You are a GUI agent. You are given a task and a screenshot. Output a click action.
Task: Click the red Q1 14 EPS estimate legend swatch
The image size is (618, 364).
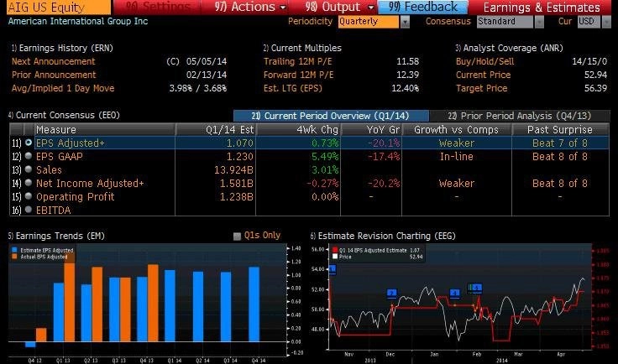click(x=335, y=250)
